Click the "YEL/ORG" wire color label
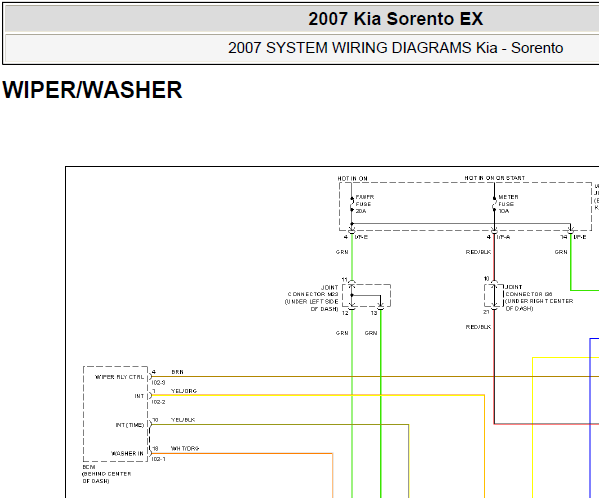Image resolution: width=599 pixels, height=498 pixels. click(x=184, y=391)
